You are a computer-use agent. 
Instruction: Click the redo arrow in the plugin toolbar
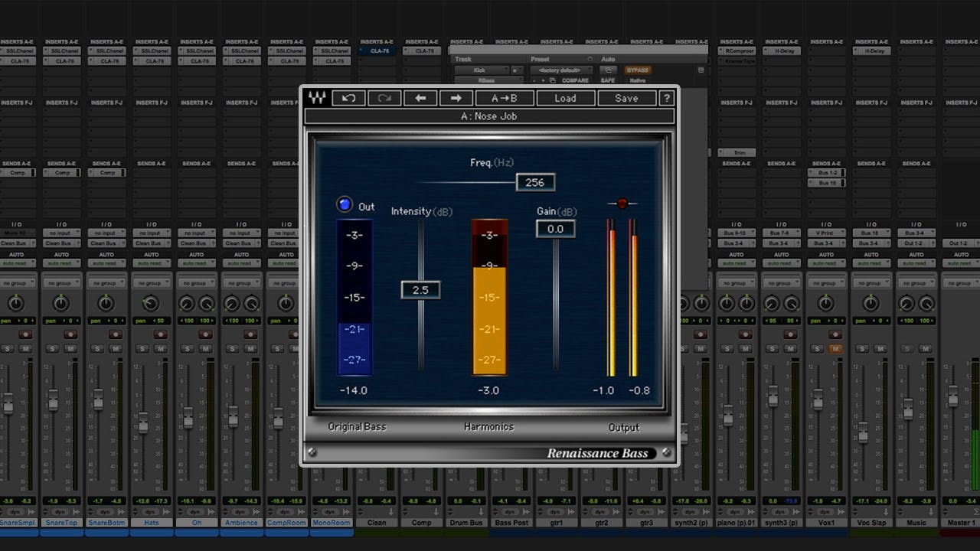pos(384,98)
